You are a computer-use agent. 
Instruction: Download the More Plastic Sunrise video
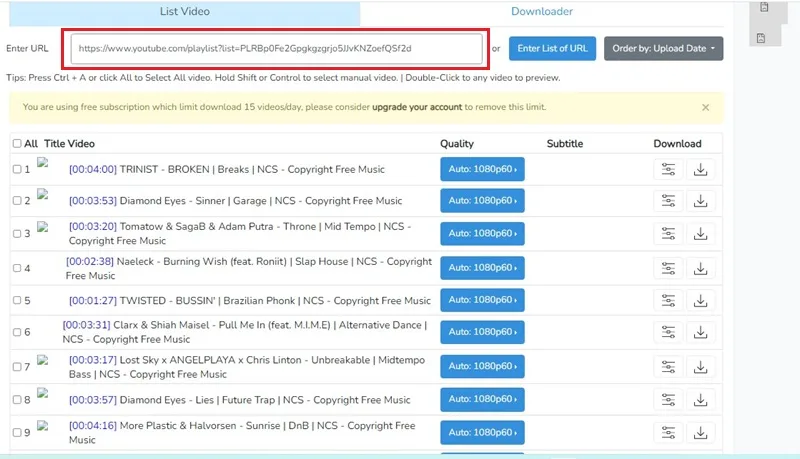coord(701,433)
